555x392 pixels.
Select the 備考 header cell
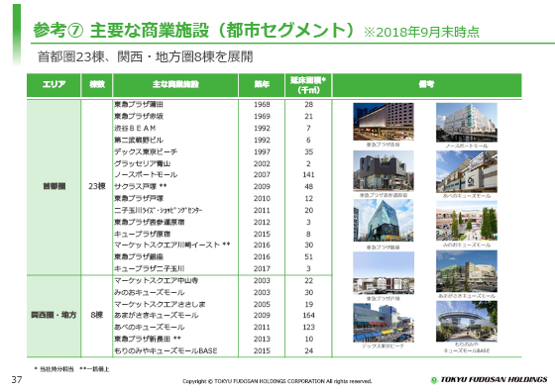click(427, 85)
